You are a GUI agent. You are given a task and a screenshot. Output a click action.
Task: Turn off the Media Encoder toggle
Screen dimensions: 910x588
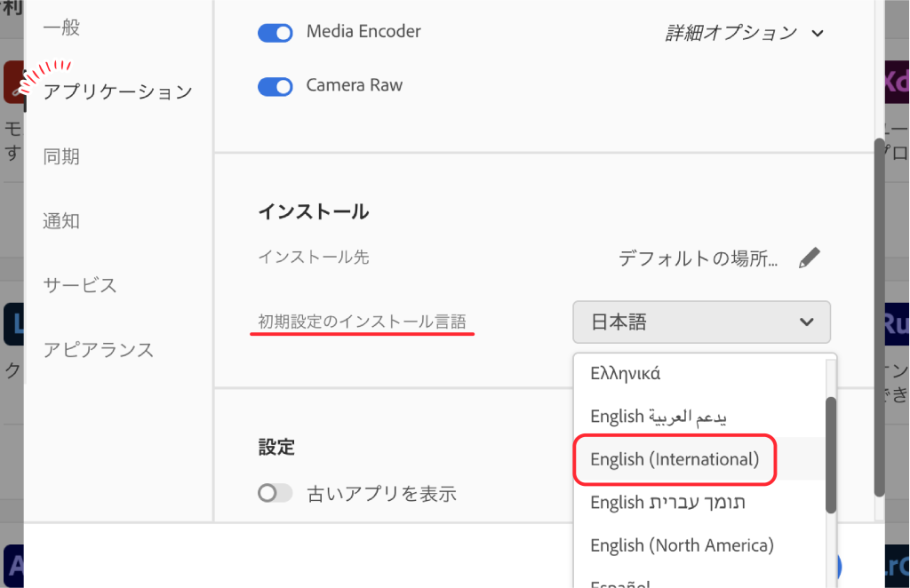tap(275, 33)
